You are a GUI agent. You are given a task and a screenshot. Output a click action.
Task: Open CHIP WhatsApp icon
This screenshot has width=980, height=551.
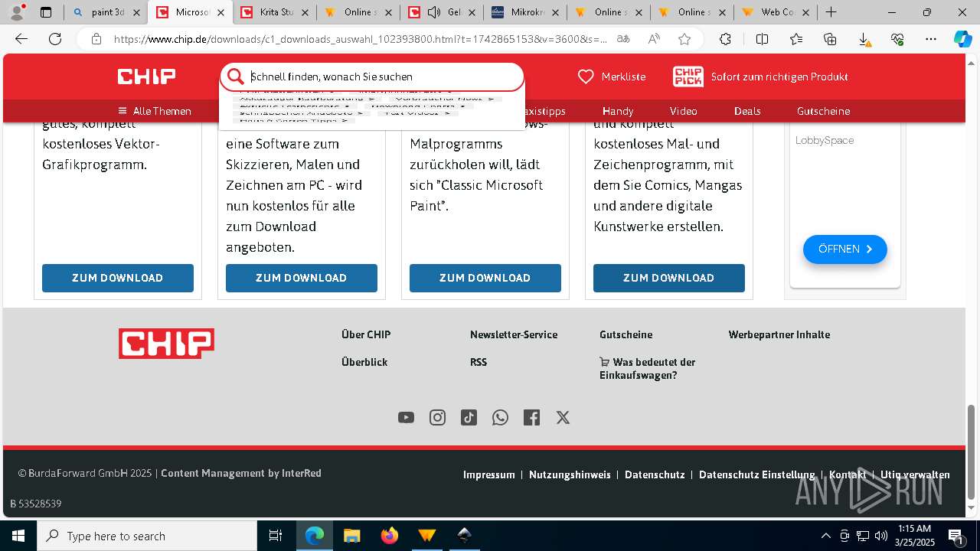coord(500,417)
